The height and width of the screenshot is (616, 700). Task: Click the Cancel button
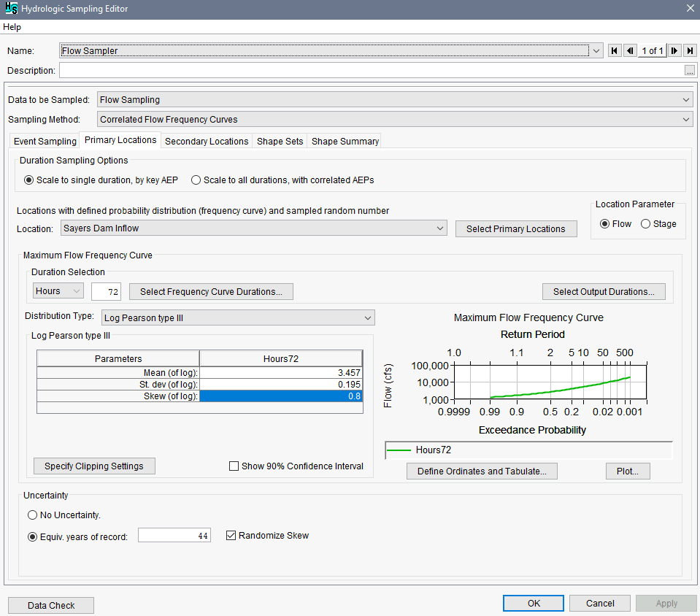pos(600,603)
